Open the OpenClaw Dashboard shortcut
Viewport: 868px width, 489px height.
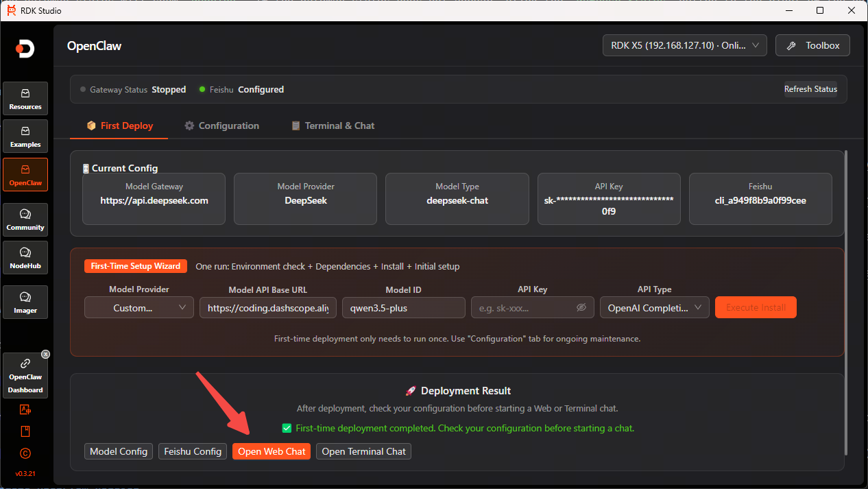(x=25, y=376)
